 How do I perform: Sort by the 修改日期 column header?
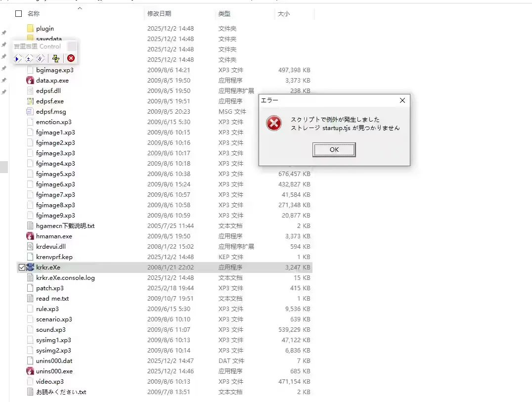159,13
